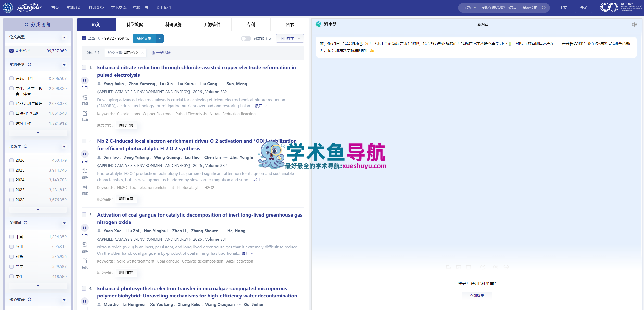This screenshot has width=644, height=310.
Task: Click the search magnifier icon in top bar
Action: [x=544, y=8]
